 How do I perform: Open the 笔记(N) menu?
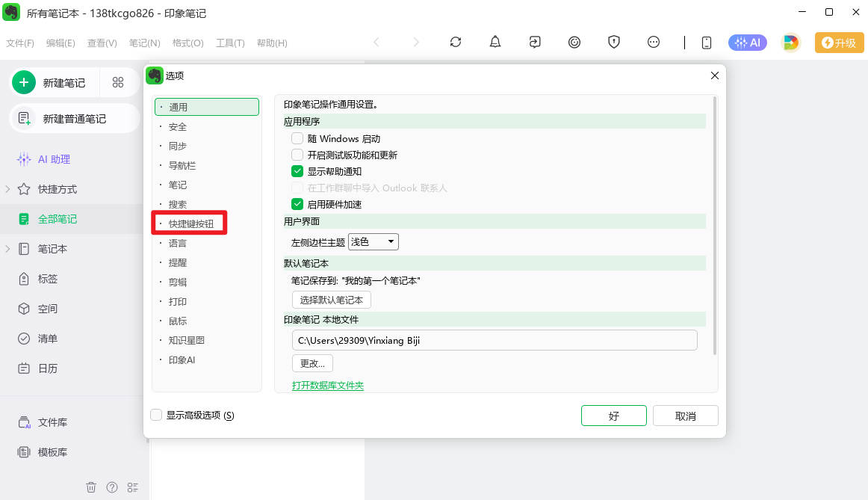tap(144, 43)
